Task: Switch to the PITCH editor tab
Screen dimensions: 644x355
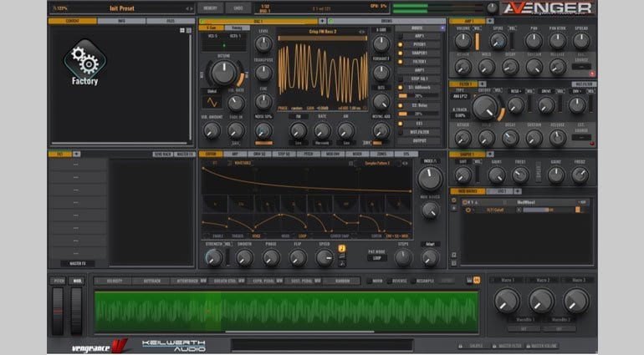Action: pos(308,154)
